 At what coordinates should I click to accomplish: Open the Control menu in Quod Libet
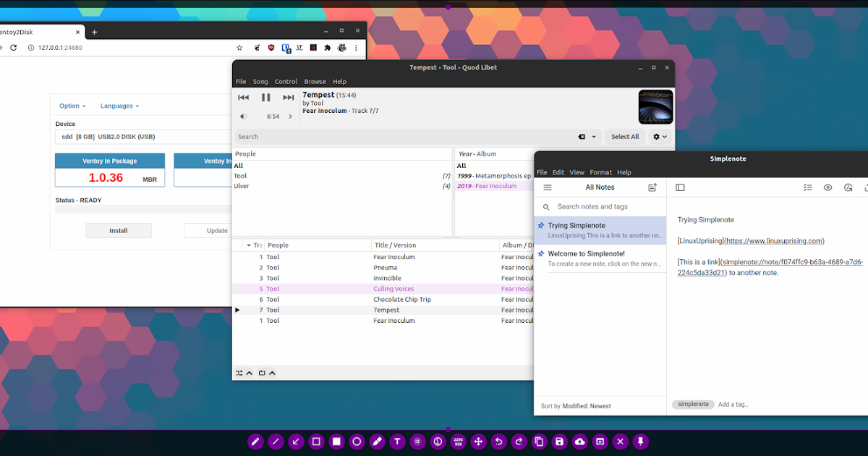point(286,82)
